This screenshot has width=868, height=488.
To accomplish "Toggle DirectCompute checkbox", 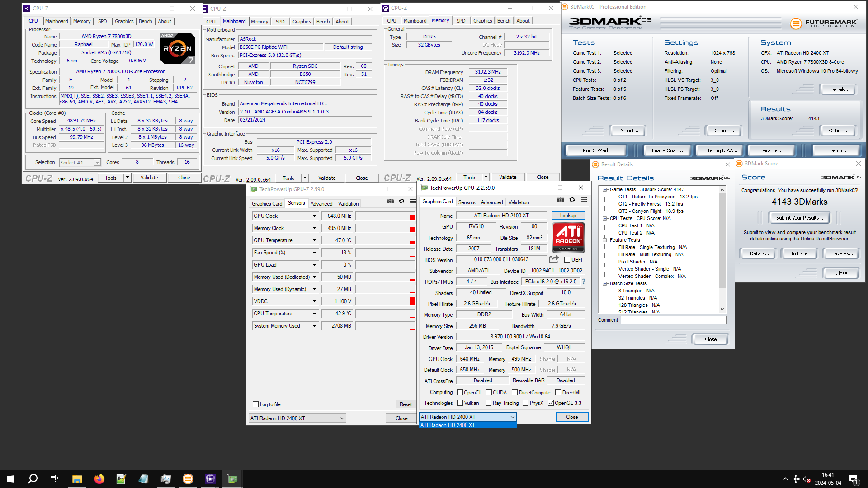I will pyautogui.click(x=514, y=393).
